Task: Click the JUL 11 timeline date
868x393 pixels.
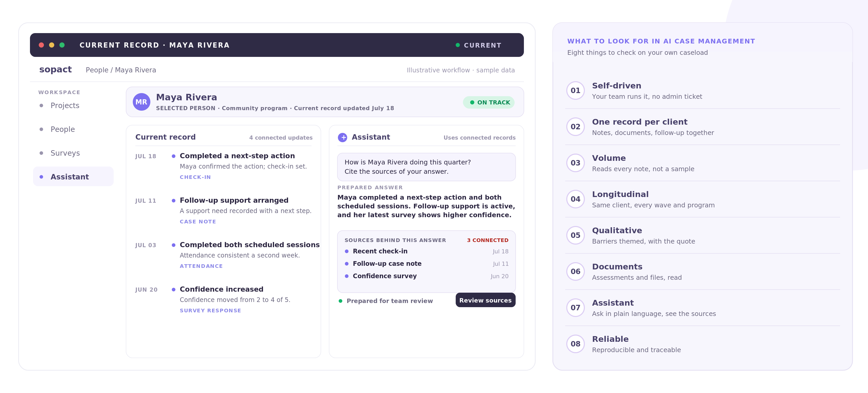Action: tap(145, 201)
